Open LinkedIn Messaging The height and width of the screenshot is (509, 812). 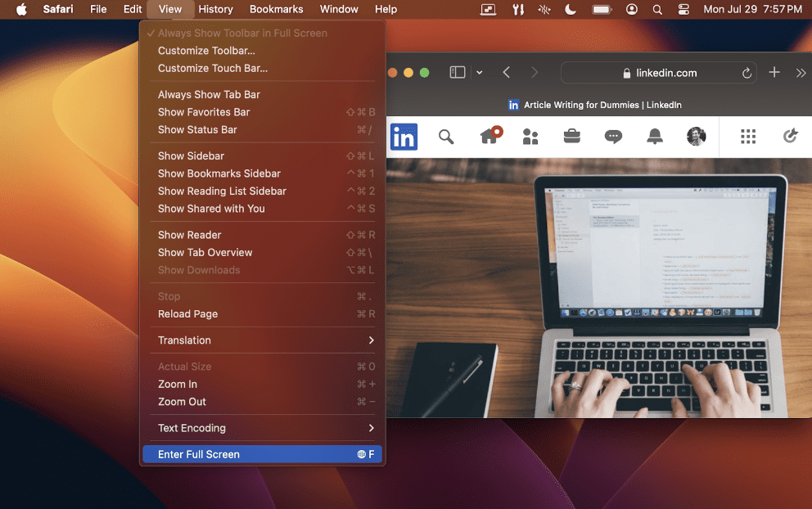click(613, 136)
